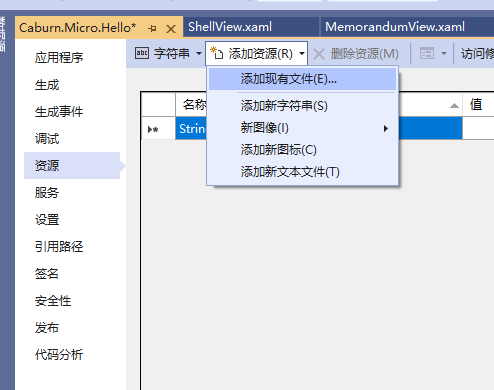Expand the 新图像 submenu arrow

pos(386,128)
